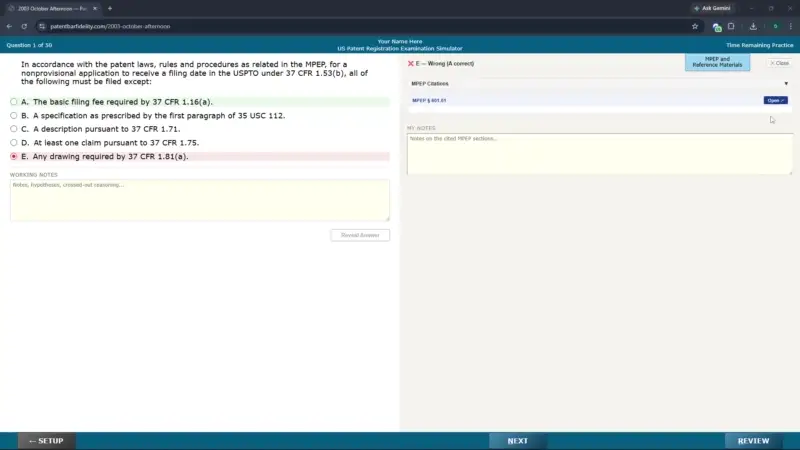
Task: Close the 2003 October Afternoon tab
Action: click(x=95, y=8)
